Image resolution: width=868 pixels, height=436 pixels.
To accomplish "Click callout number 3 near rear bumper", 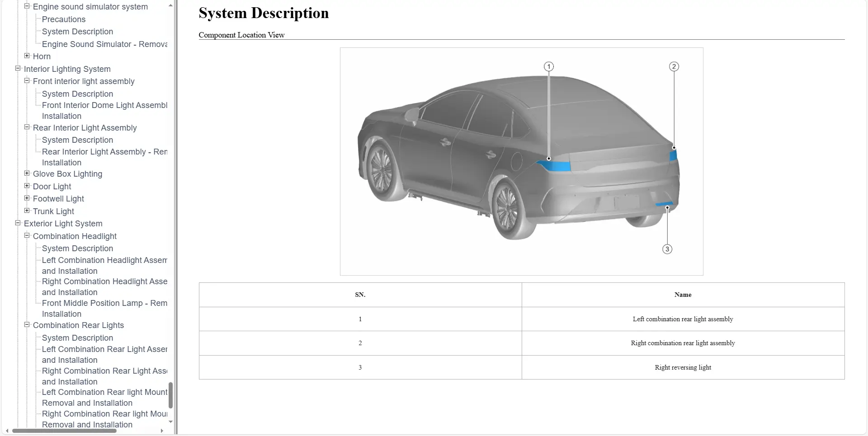I will point(667,249).
